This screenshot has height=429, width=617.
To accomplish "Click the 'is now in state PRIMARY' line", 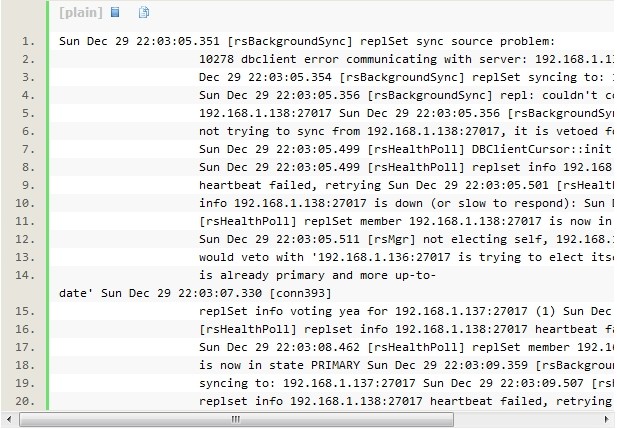I will coord(406,365).
